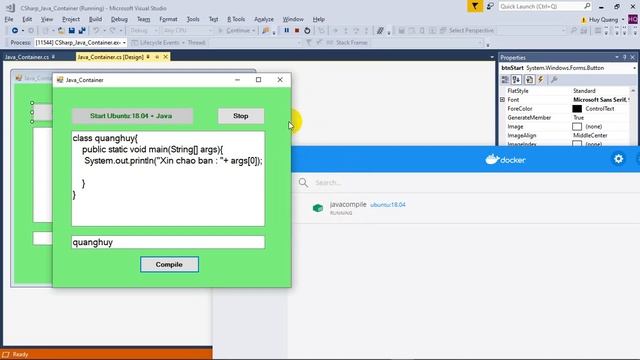Close the Java_Container.cs [Design] tab
This screenshot has width=640, height=360.
click(x=166, y=57)
